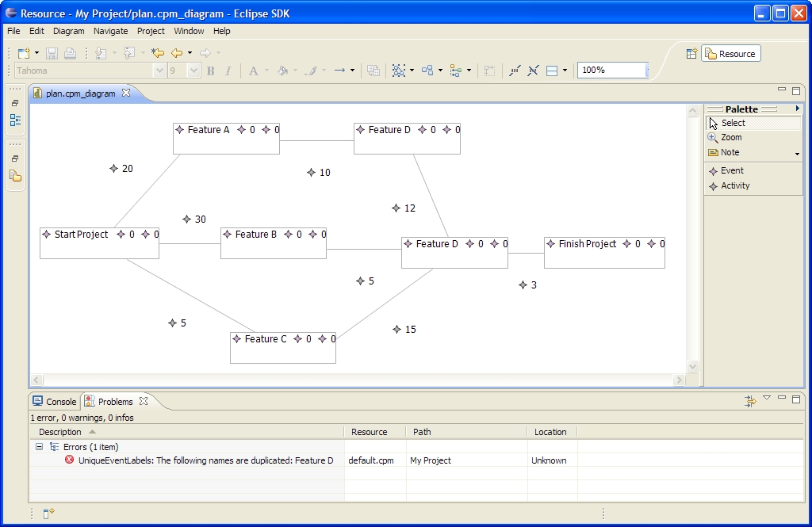Switch to the Console tab
The width and height of the screenshot is (812, 527).
coord(55,402)
